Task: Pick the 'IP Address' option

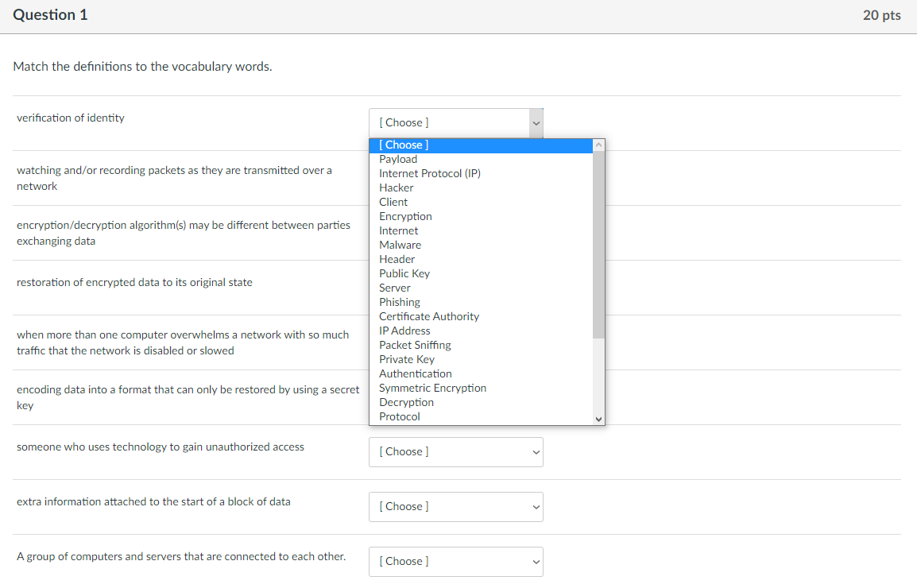Action: point(481,331)
